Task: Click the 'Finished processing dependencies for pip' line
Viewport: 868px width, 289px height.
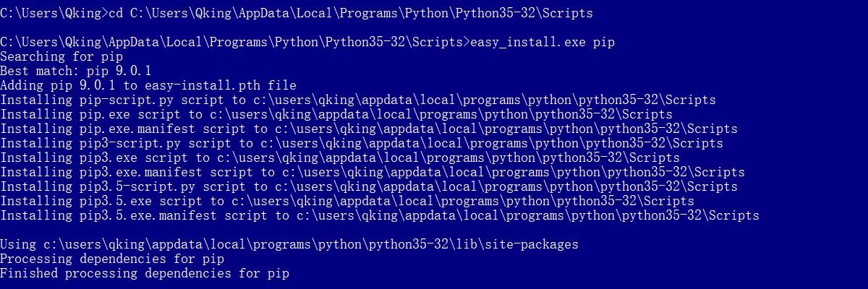Action: (145, 273)
